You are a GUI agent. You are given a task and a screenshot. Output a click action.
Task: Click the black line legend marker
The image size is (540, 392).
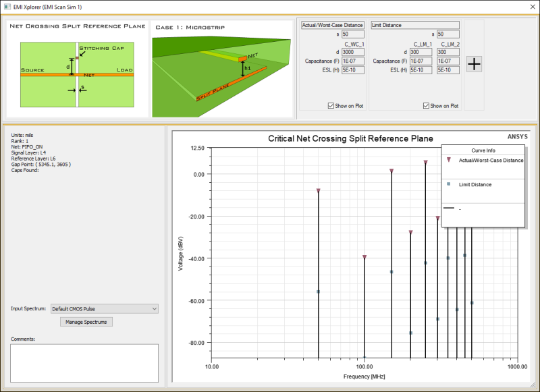pos(449,208)
